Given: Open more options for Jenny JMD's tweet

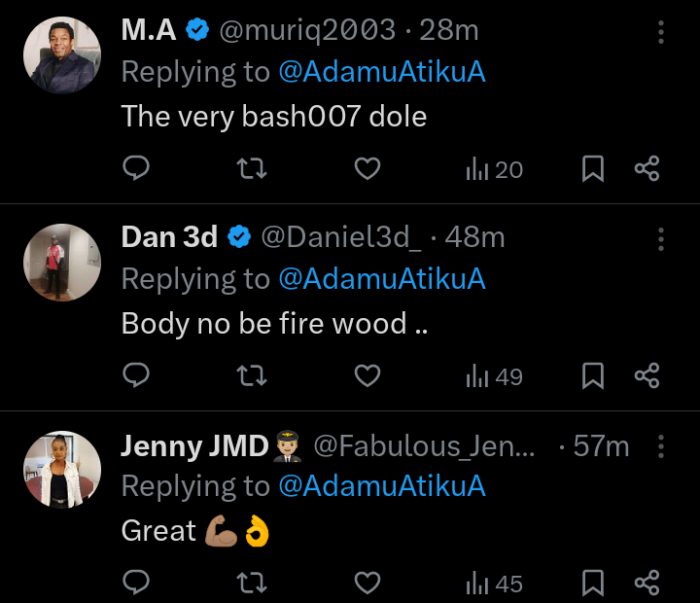Looking at the screenshot, I should [661, 446].
